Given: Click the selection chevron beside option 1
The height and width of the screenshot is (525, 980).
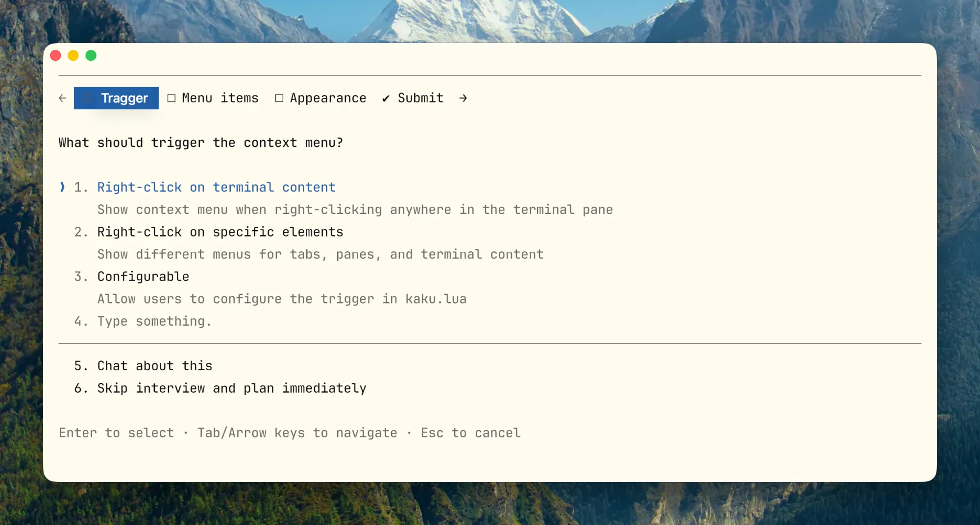Looking at the screenshot, I should 62,187.
